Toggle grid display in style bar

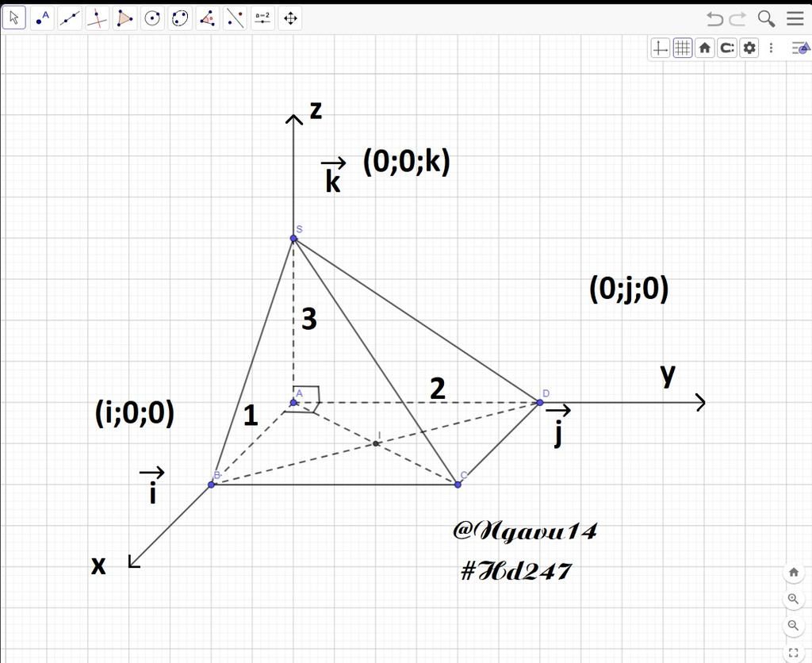click(x=683, y=48)
